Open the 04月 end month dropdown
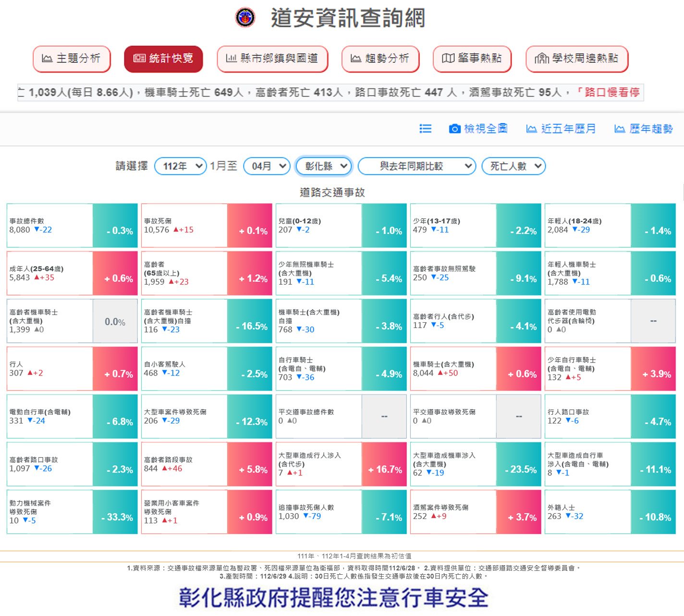This screenshot has width=684, height=616. coord(267,166)
